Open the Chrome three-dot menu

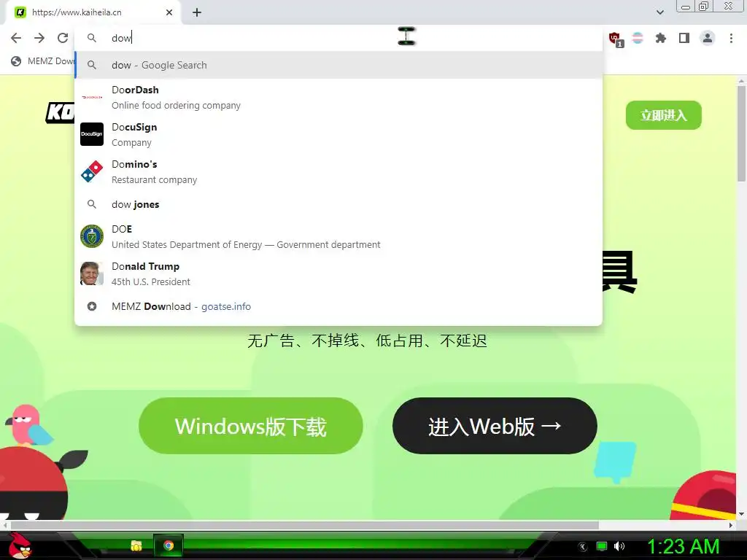pyautogui.click(x=731, y=38)
